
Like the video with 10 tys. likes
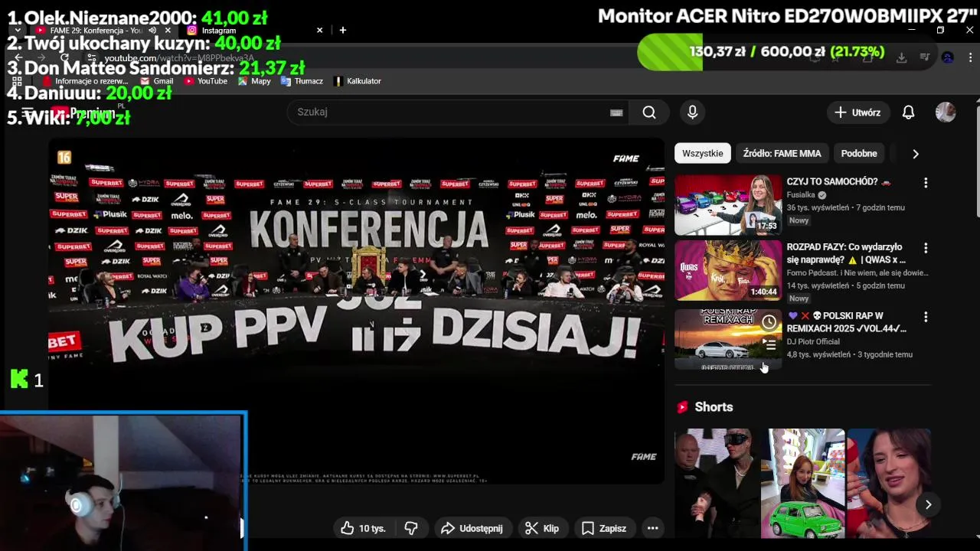click(363, 528)
